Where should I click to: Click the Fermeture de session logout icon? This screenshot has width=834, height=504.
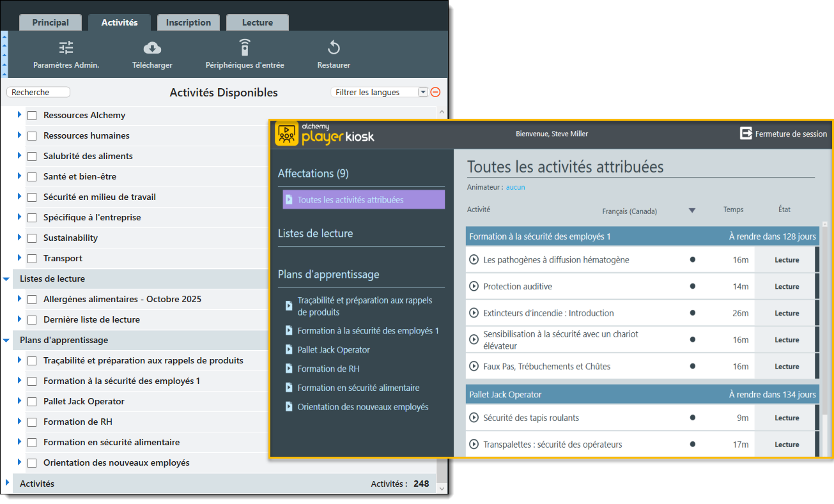coord(746,134)
